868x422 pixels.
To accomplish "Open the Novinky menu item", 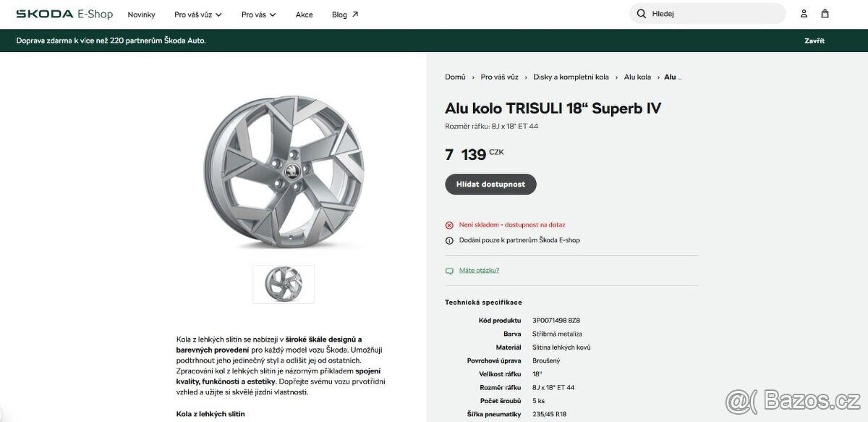I will click(x=142, y=14).
